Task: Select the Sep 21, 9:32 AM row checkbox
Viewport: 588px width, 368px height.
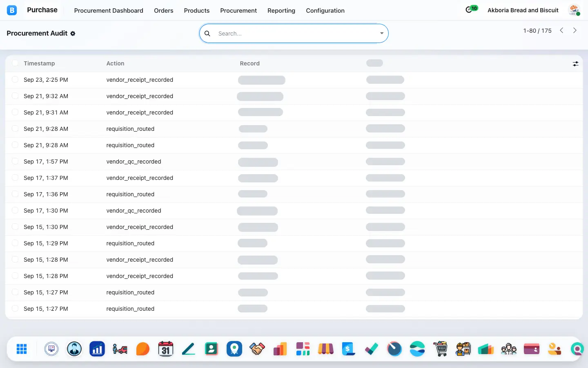Action: pyautogui.click(x=15, y=96)
